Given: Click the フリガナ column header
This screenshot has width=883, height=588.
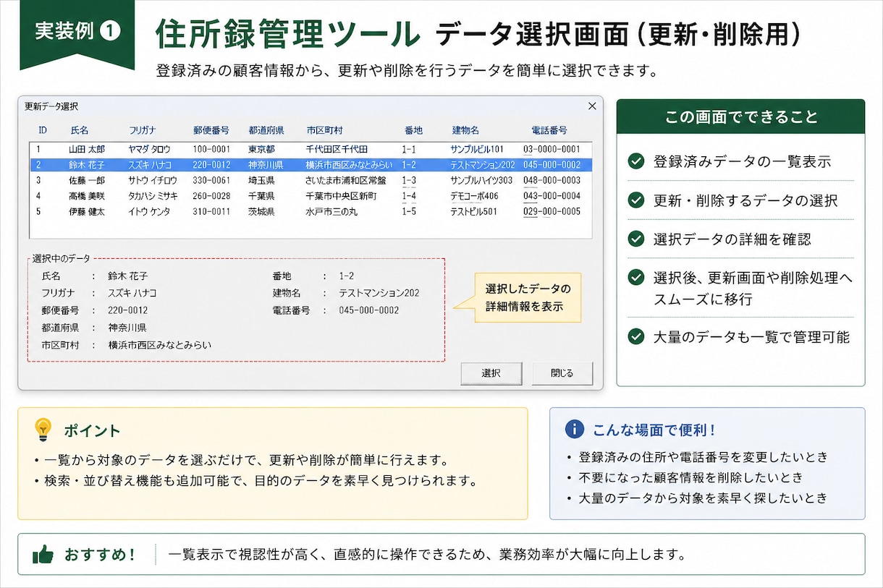Looking at the screenshot, I should click(x=143, y=131).
